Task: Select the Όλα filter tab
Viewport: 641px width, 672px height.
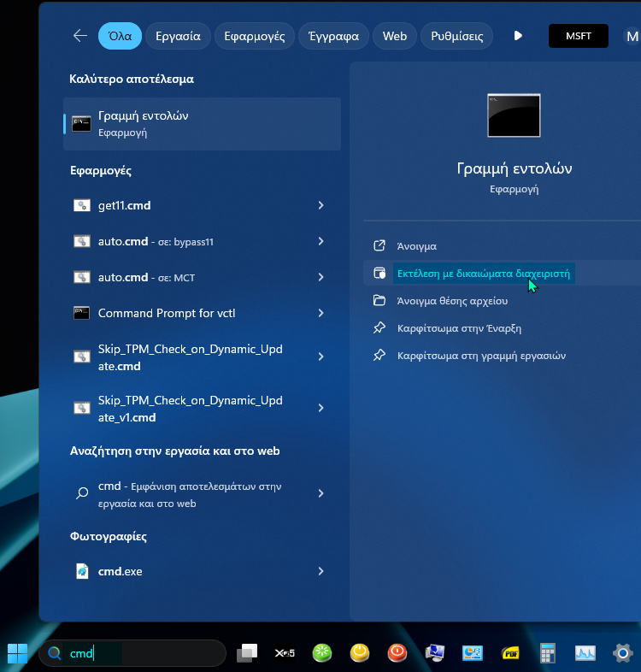Action: click(x=120, y=36)
